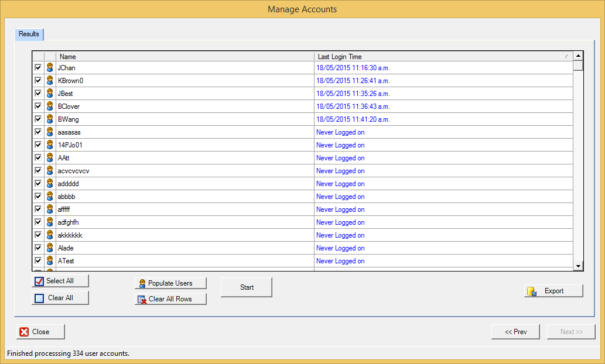Click the user icon beside JChan
This screenshot has height=364, width=605.
(50, 68)
